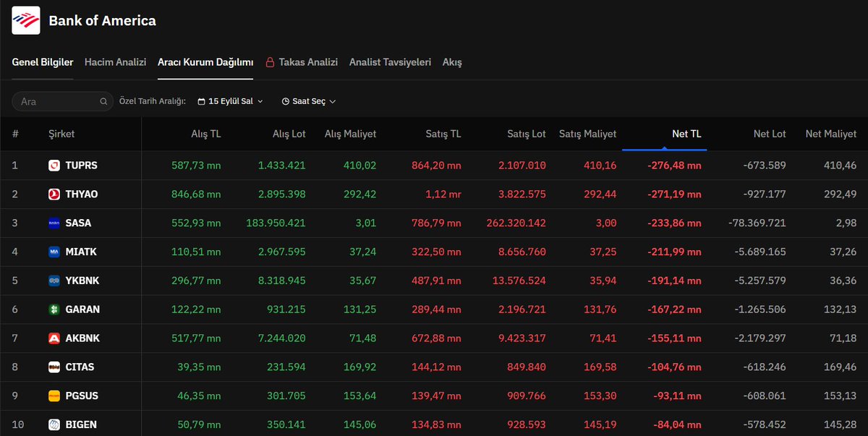868x436 pixels.
Task: Click the GARAN company logo icon
Action: point(54,309)
